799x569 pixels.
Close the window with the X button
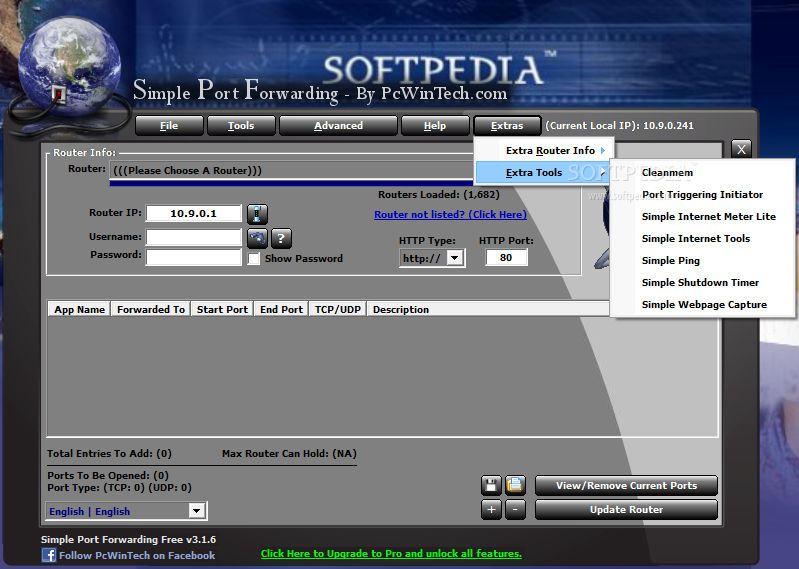tap(741, 149)
